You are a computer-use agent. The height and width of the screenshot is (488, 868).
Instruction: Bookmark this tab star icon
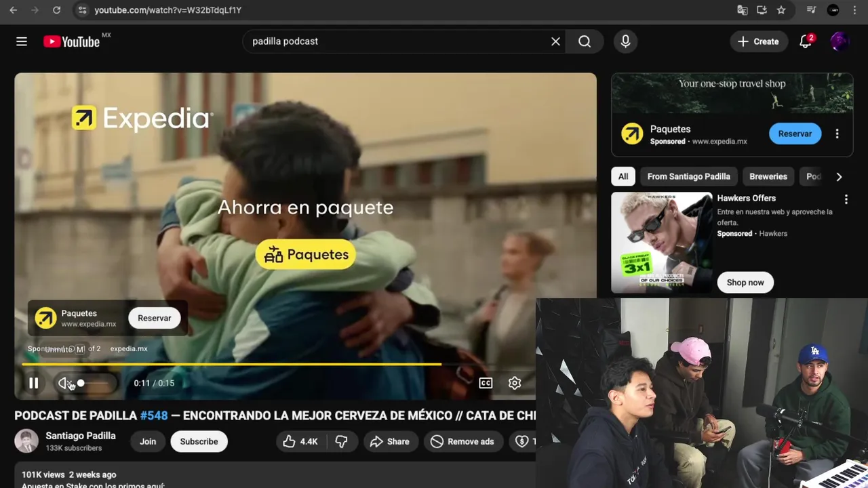click(x=781, y=10)
